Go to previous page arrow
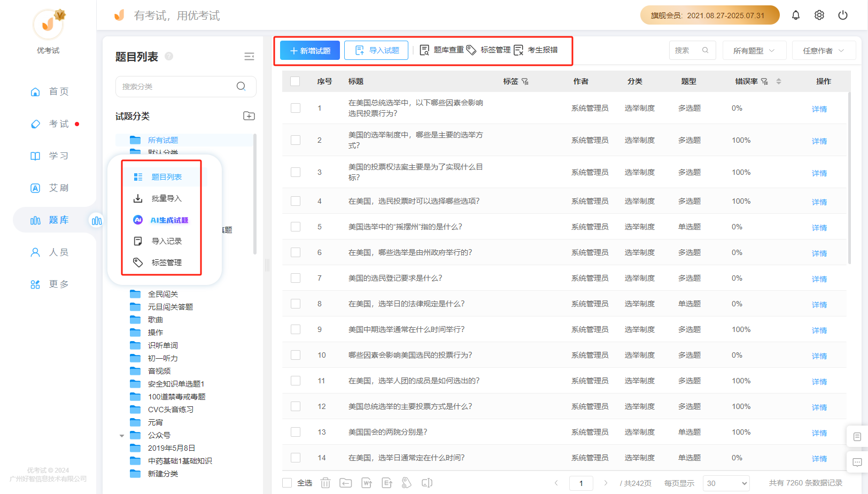The image size is (868, 494). point(556,483)
